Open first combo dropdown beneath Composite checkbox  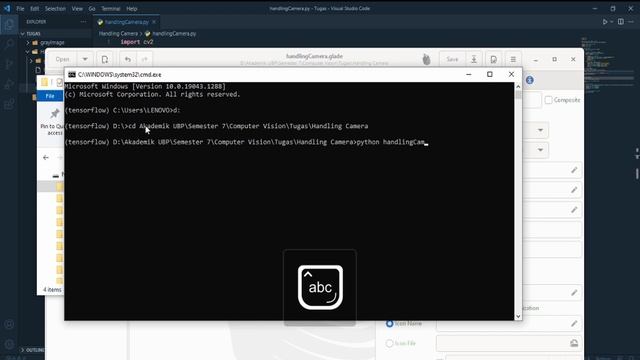[540, 130]
